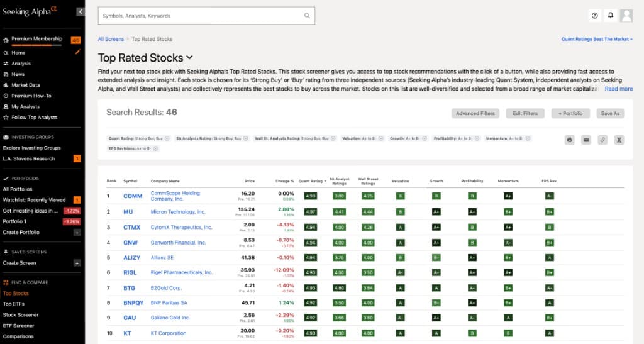Open News in the sidebar

[18, 74]
